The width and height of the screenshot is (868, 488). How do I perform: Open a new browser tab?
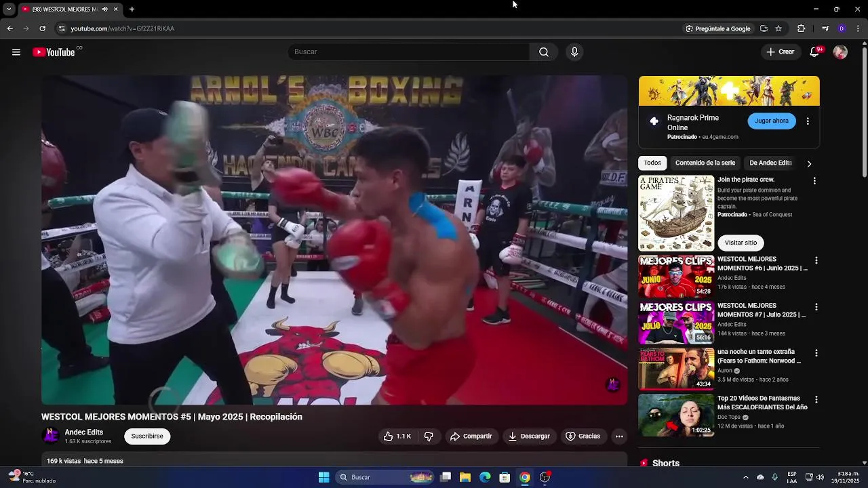pos(132,9)
